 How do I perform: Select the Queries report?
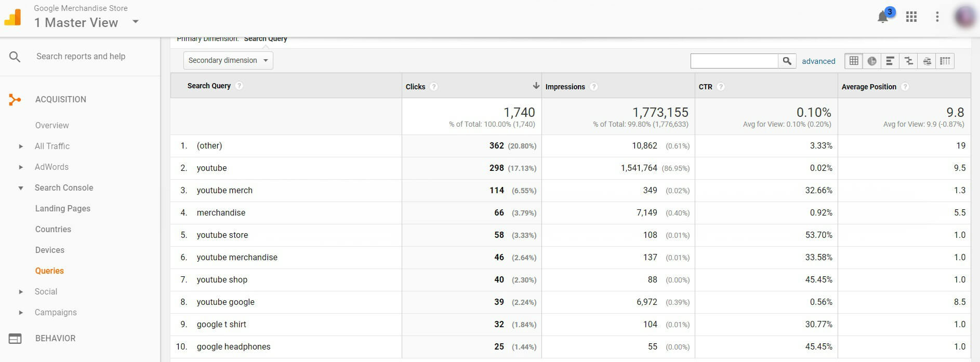click(49, 271)
